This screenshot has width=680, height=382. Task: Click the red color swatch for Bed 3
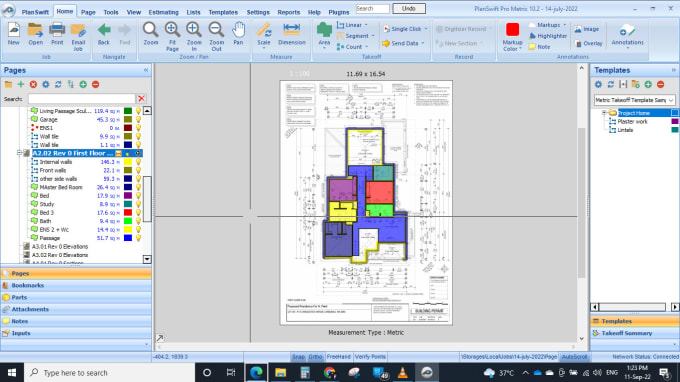[x=128, y=212]
